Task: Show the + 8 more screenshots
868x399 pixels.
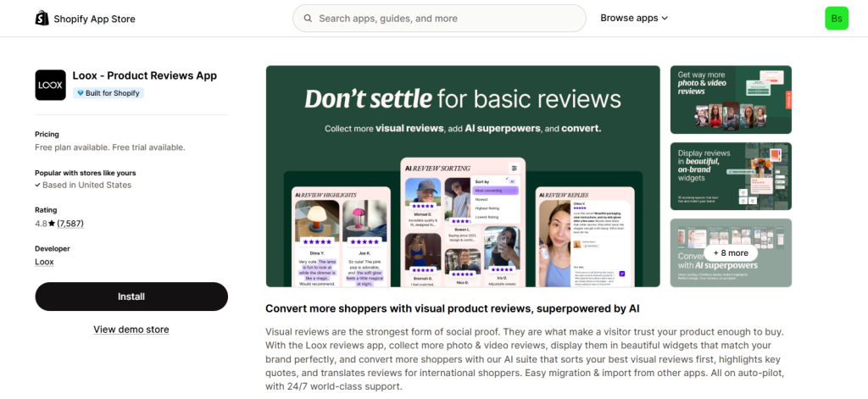Action: point(731,252)
